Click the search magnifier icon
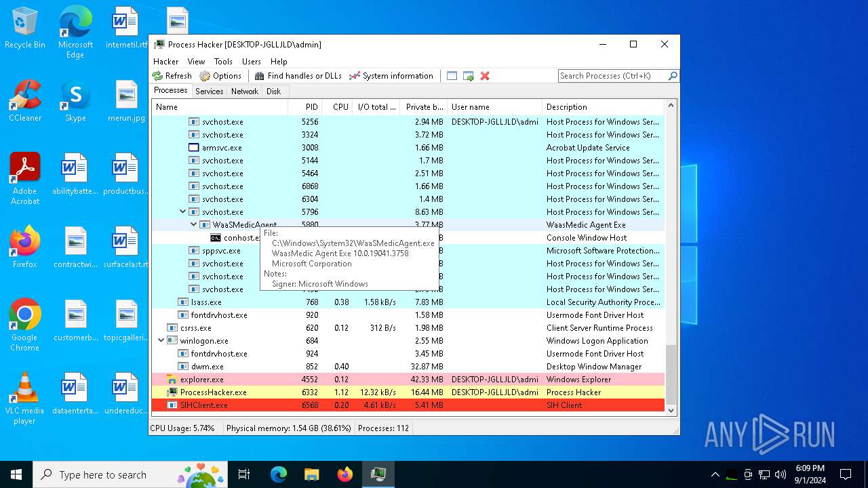This screenshot has height=488, width=868. click(673, 76)
